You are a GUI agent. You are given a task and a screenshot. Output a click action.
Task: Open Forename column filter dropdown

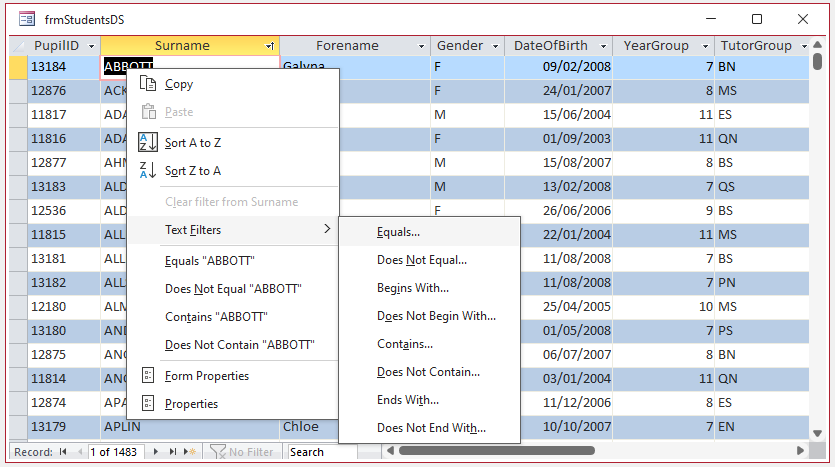421,46
